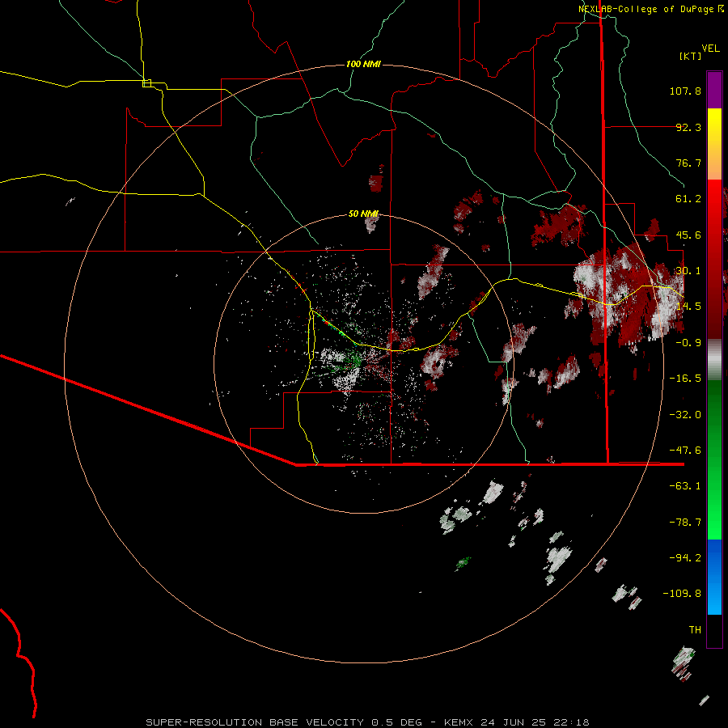
Task: Click the blue segment of the velocity color bar
Action: 714,577
